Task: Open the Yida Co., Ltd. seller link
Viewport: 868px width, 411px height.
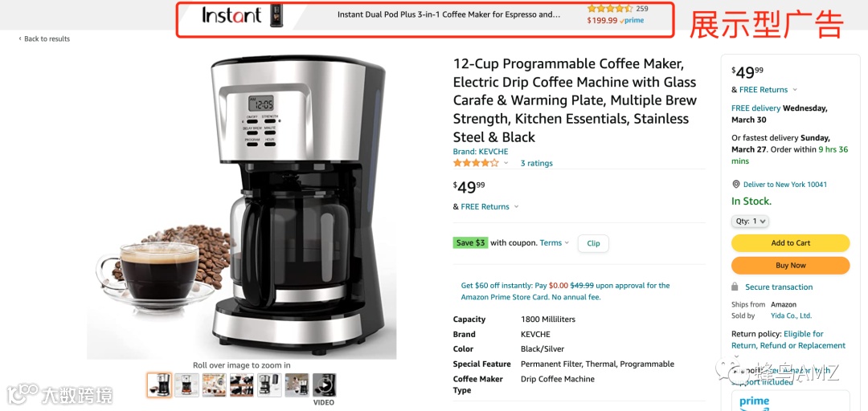Action: coord(791,315)
